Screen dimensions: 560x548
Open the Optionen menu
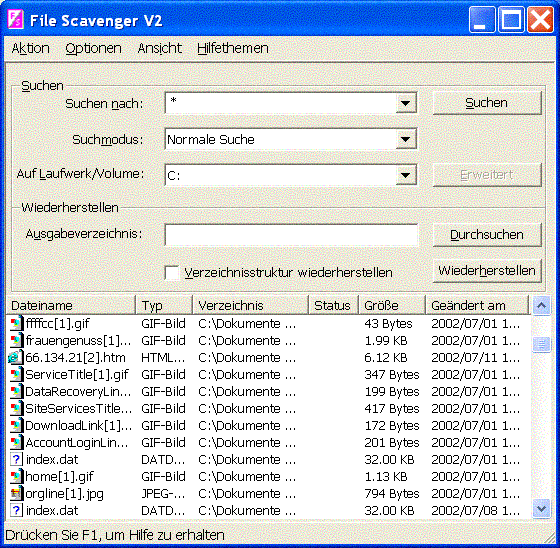94,48
